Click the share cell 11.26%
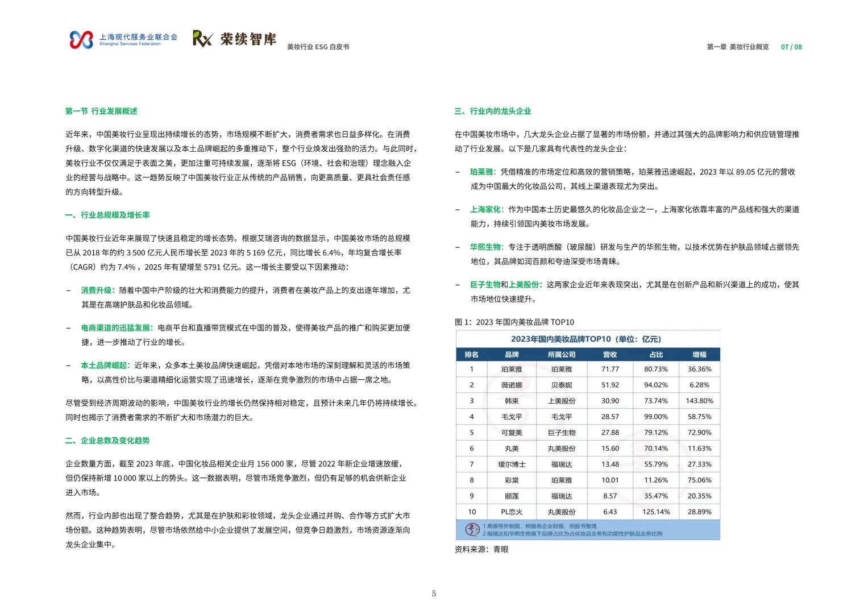 pyautogui.click(x=656, y=481)
